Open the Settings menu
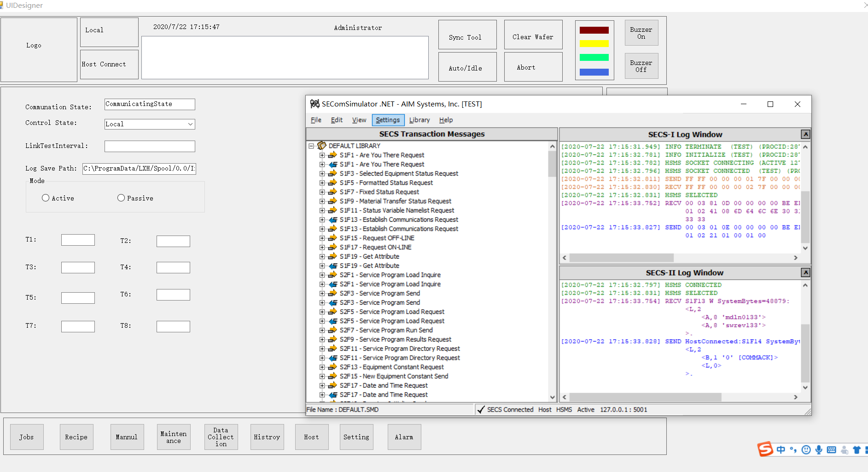Screen dimensions: 868x472 point(388,120)
